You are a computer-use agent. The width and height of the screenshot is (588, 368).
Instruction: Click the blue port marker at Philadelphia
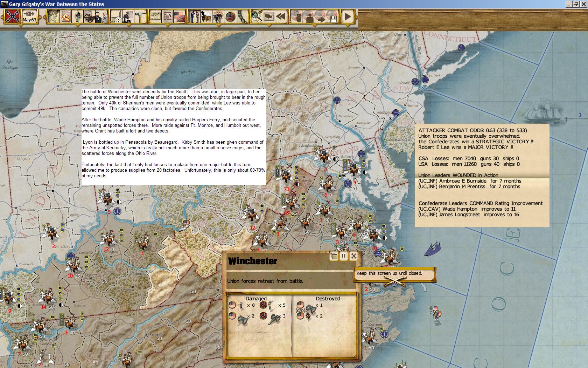tap(395, 113)
